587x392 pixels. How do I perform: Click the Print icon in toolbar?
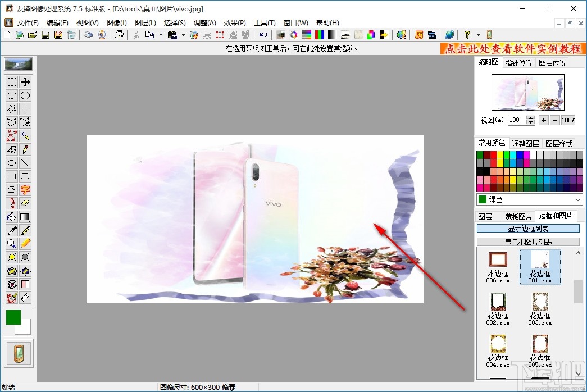pyautogui.click(x=119, y=35)
